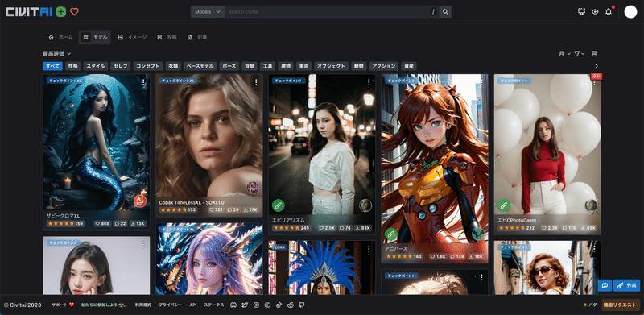Open the TikTok link in footer

click(279, 305)
